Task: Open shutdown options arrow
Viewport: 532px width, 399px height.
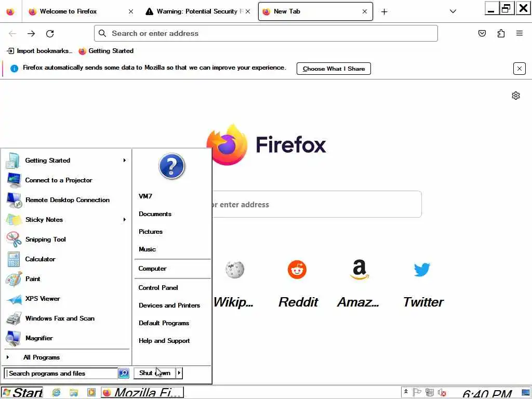Action: point(179,373)
